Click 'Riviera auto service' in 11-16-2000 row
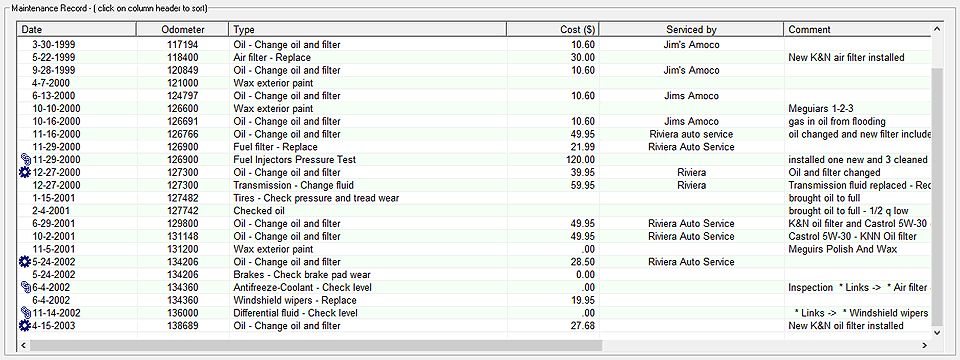The image size is (960, 360). click(691, 134)
